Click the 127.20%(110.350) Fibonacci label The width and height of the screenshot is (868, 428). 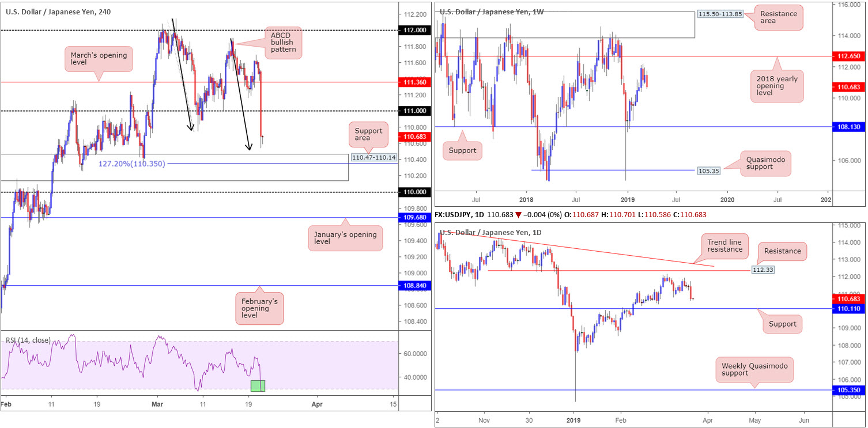pyautogui.click(x=130, y=164)
